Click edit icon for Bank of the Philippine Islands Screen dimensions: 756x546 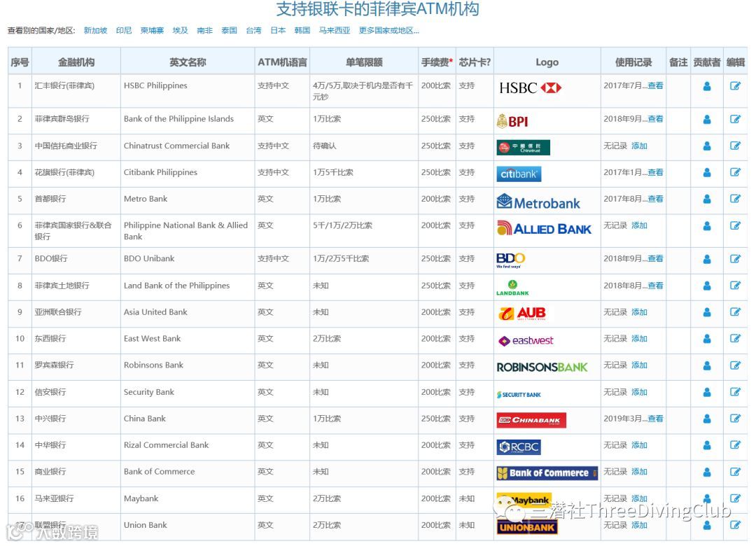coord(735,119)
